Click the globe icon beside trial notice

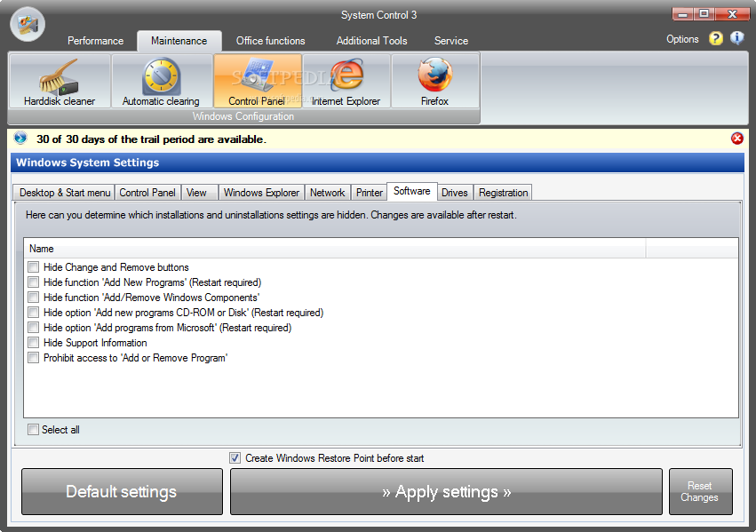(x=20, y=139)
